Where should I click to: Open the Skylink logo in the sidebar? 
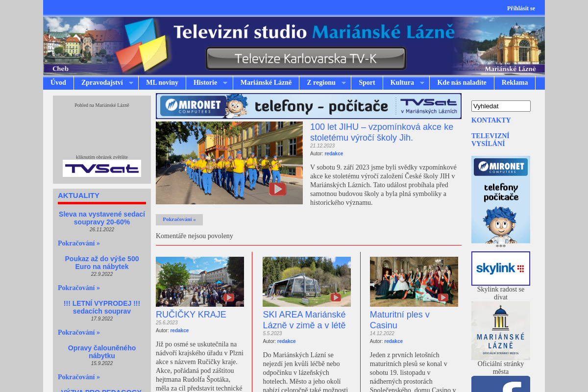[500, 268]
